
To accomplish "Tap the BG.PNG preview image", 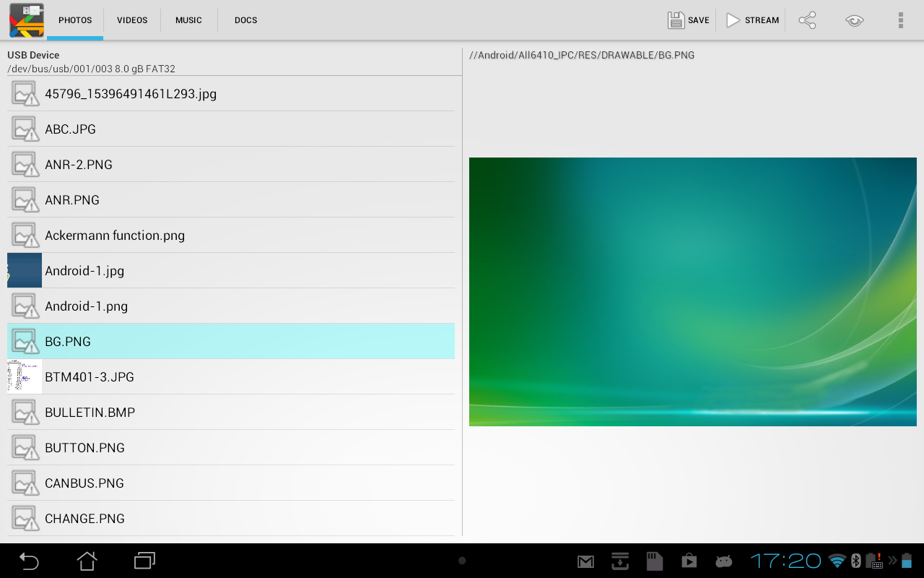I will [x=693, y=292].
